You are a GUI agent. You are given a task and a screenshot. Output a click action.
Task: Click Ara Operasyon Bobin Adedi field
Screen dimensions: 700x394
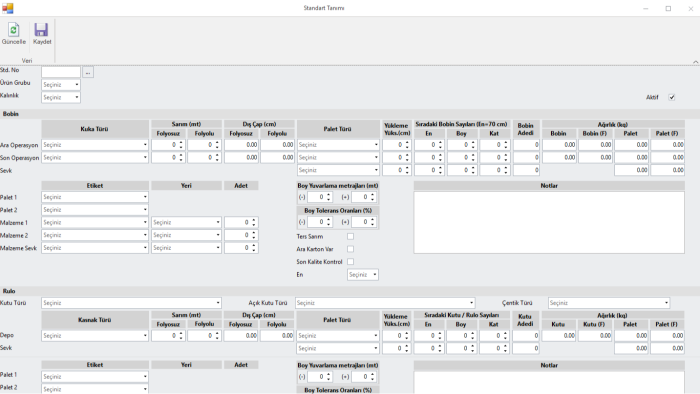coord(526,145)
